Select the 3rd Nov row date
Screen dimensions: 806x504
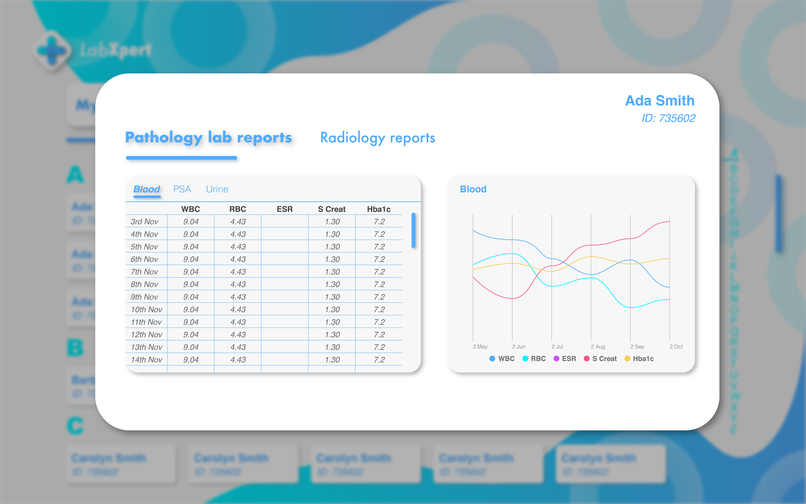144,222
